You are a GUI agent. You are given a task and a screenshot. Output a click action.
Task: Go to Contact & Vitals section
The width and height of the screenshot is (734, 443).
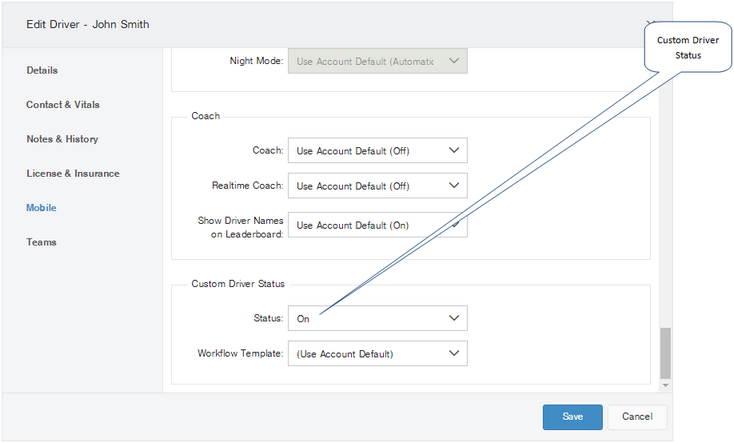point(63,104)
